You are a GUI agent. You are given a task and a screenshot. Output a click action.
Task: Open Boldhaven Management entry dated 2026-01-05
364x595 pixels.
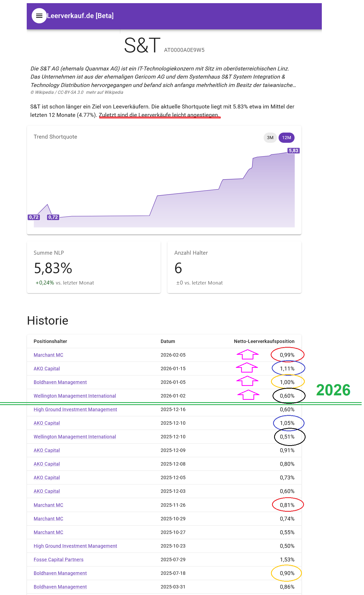[60, 382]
